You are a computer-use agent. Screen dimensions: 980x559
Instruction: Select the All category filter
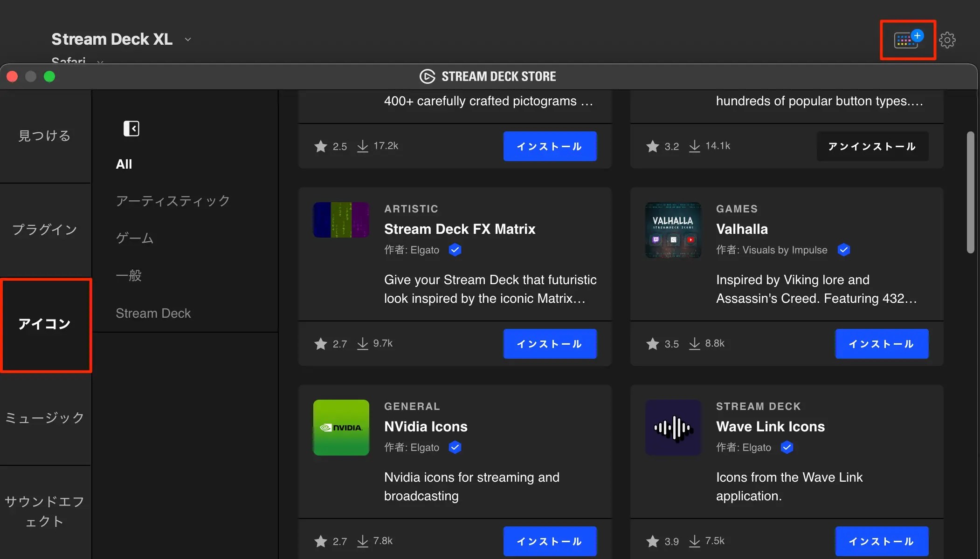(124, 164)
